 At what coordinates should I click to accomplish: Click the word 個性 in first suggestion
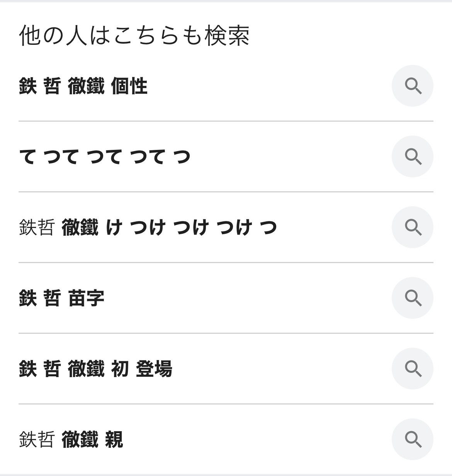(x=129, y=86)
